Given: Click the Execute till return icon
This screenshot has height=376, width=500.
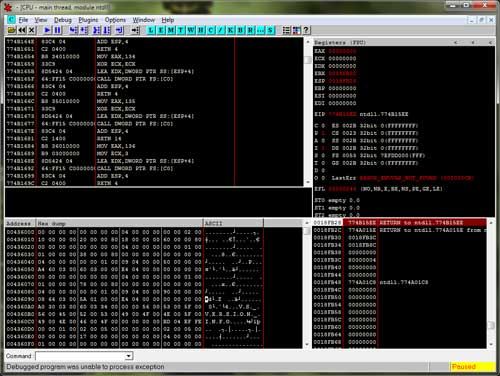Looking at the screenshot, I should (120, 30).
